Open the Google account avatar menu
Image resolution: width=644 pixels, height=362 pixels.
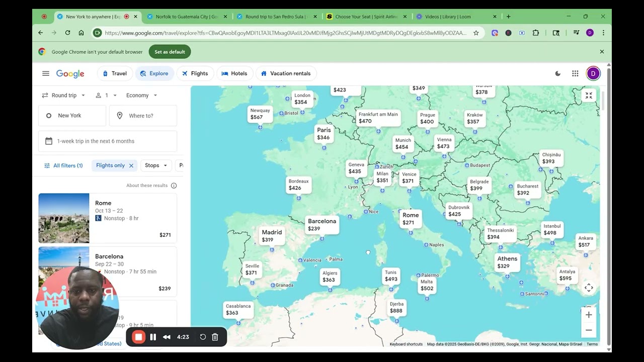[593, 73]
